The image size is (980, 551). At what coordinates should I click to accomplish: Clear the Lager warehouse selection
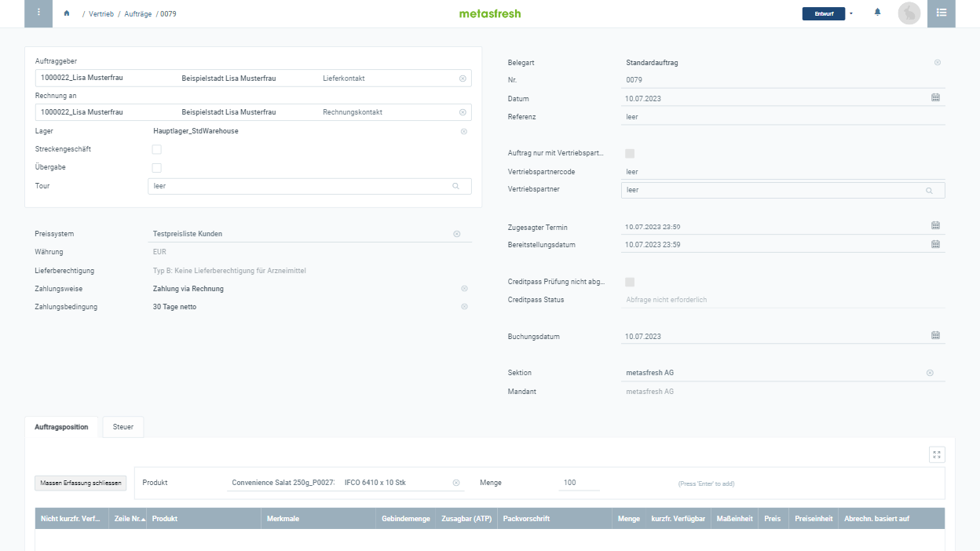pyautogui.click(x=463, y=131)
